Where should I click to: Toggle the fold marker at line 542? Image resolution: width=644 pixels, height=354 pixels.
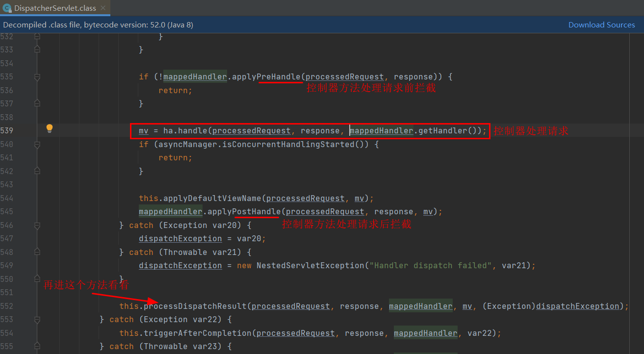coord(37,171)
